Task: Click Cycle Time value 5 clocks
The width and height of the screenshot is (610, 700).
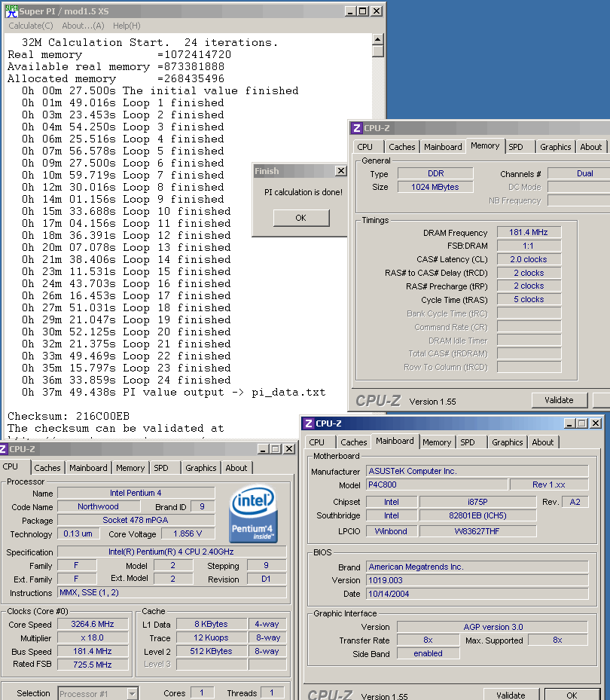Action: pyautogui.click(x=529, y=299)
